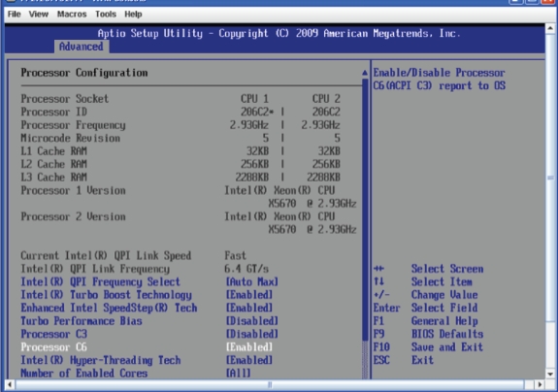This screenshot has width=558, height=392.
Task: Click the 6.4 GT/s link frequency value
Action: [x=246, y=269]
